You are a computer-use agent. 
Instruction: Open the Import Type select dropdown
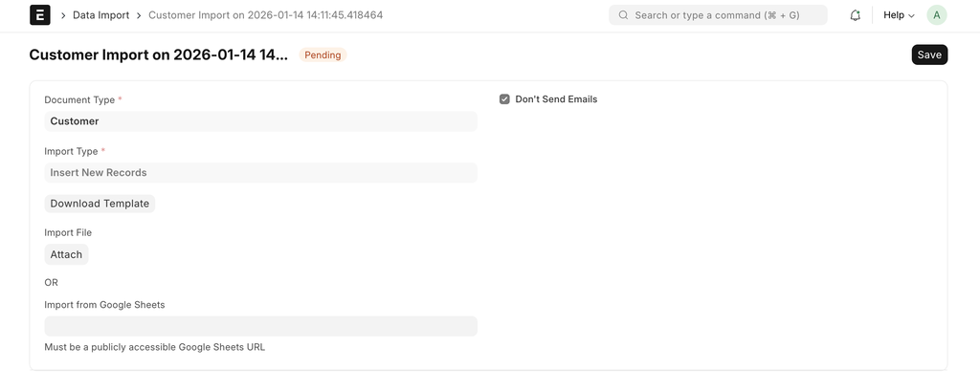(x=260, y=173)
